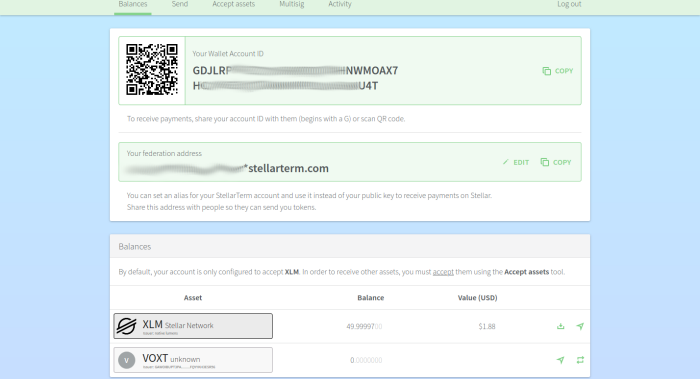
Task: Click the copy icon beside wallet account ID
Action: tap(546, 71)
